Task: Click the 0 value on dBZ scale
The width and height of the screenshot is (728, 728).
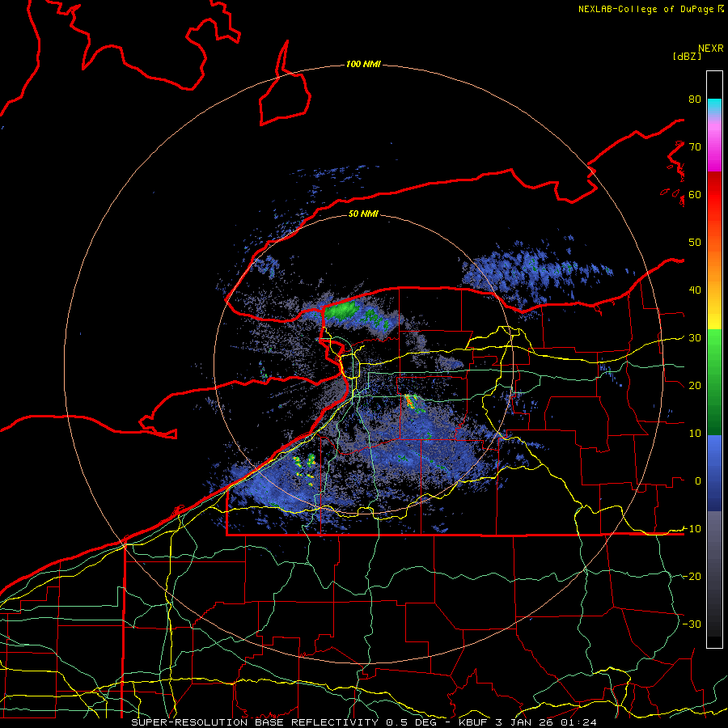Action: pos(698,481)
